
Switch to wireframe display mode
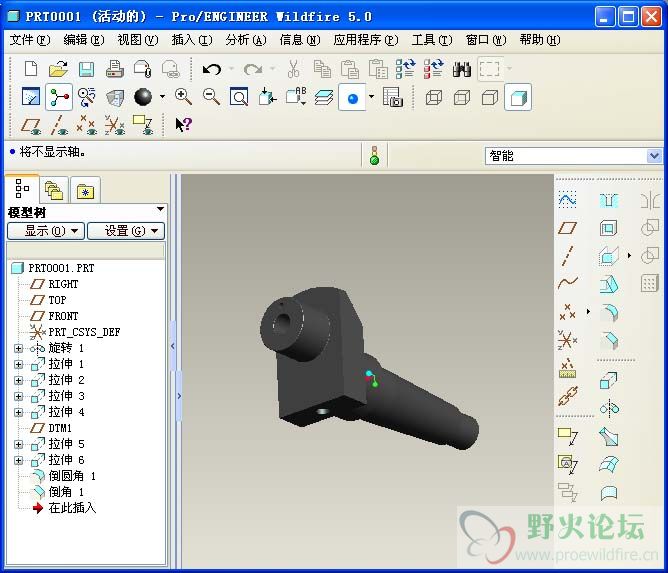tap(434, 98)
